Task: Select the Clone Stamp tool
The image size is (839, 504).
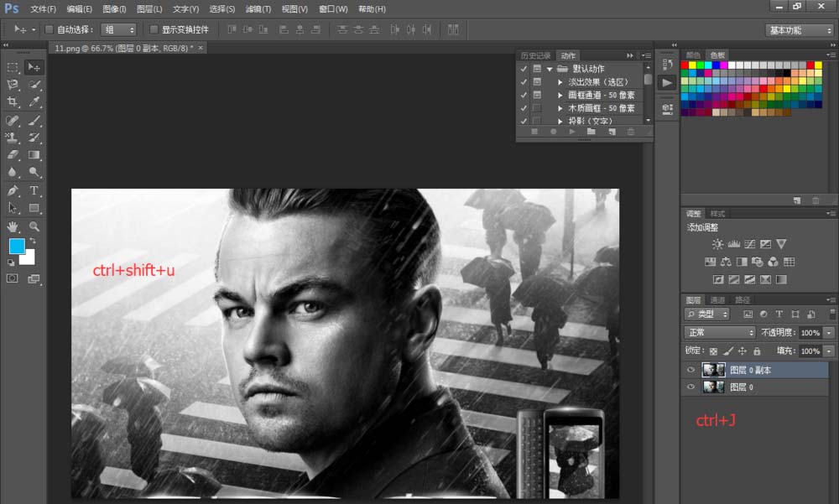Action: [x=13, y=138]
